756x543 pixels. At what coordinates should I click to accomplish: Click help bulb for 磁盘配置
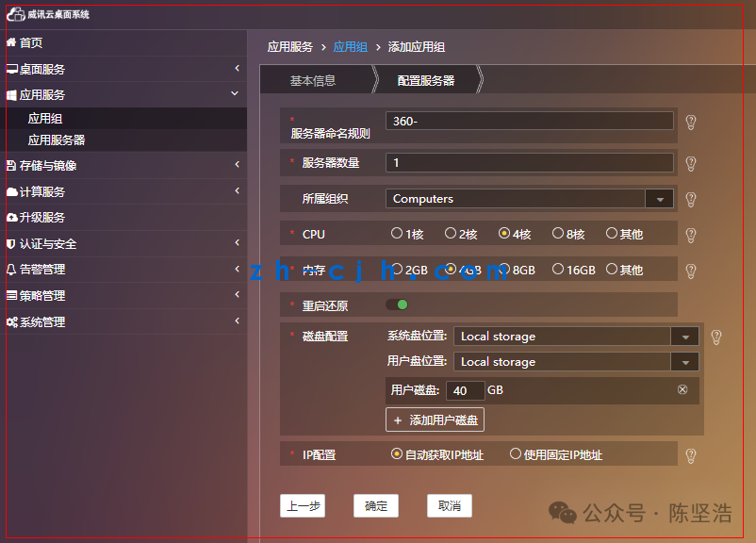[716, 337]
